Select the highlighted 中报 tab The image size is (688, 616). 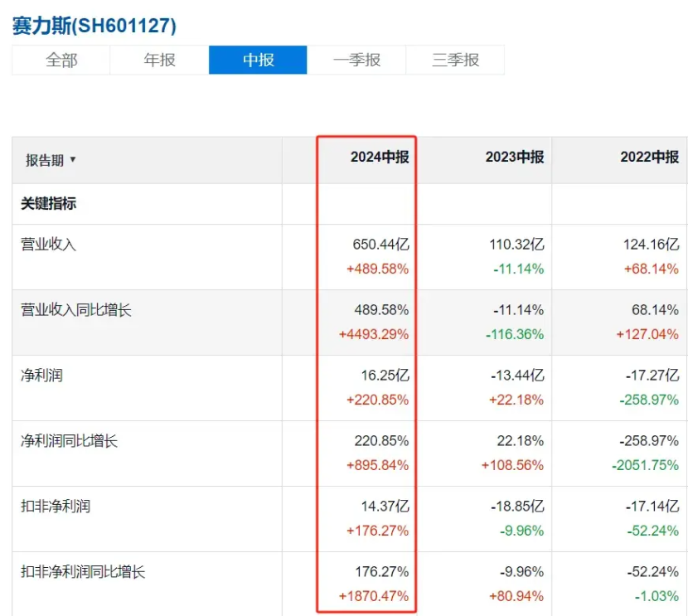(x=258, y=61)
